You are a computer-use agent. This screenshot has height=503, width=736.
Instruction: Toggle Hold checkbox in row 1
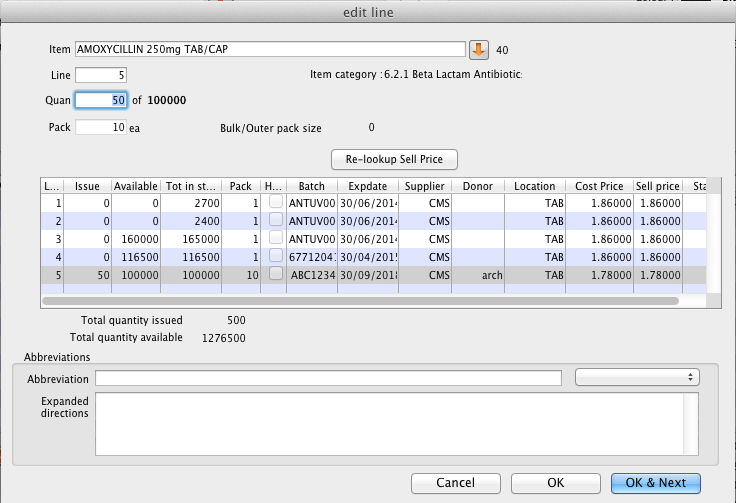(275, 203)
